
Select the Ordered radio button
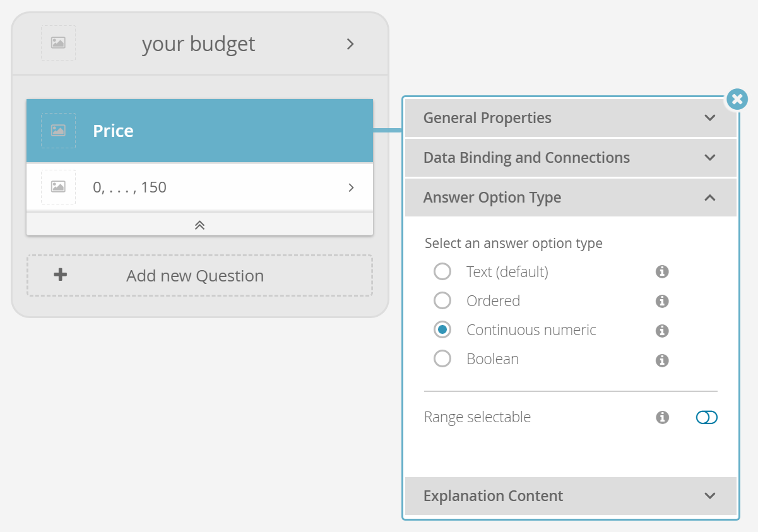442,300
